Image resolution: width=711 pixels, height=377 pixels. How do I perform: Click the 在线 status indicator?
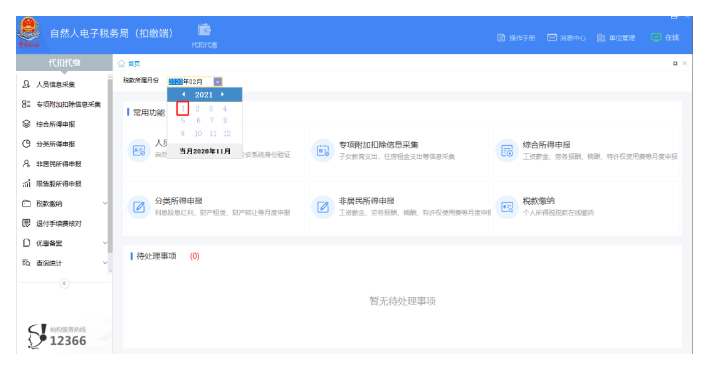665,38
